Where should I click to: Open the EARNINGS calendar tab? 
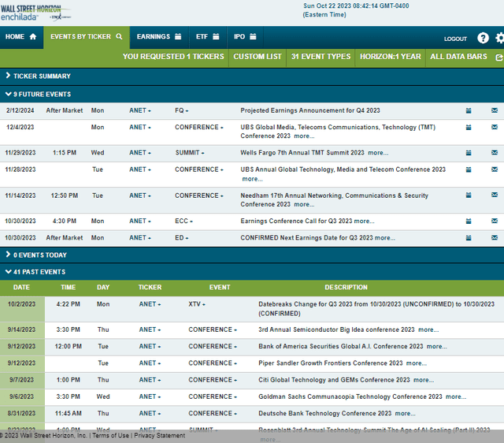point(159,37)
